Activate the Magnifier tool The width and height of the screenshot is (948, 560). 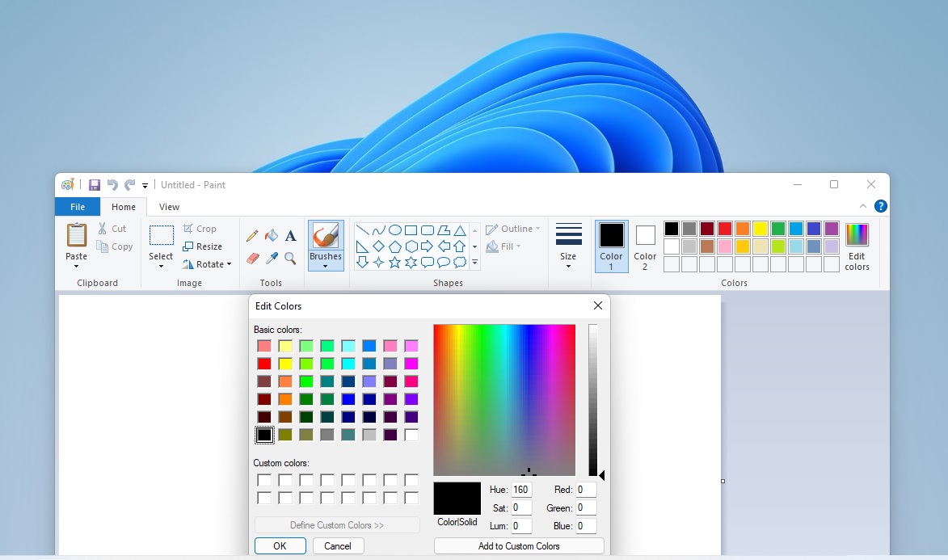[x=290, y=259]
